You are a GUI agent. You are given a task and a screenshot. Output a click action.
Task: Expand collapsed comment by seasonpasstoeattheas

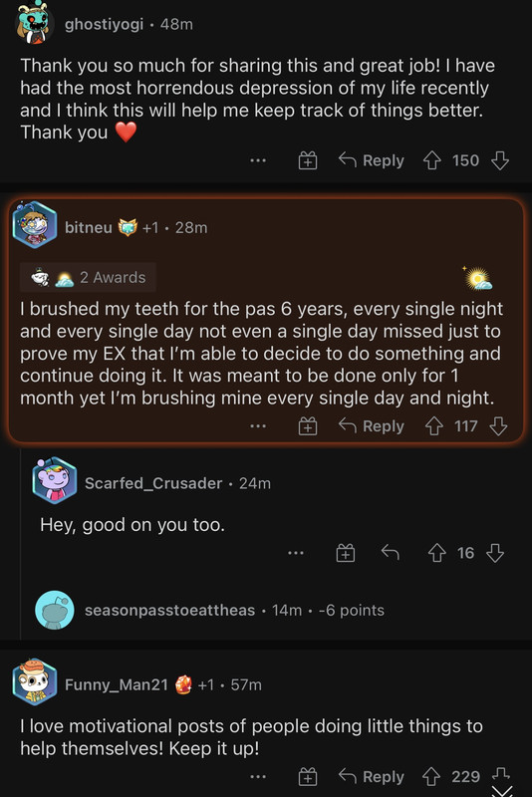click(209, 610)
